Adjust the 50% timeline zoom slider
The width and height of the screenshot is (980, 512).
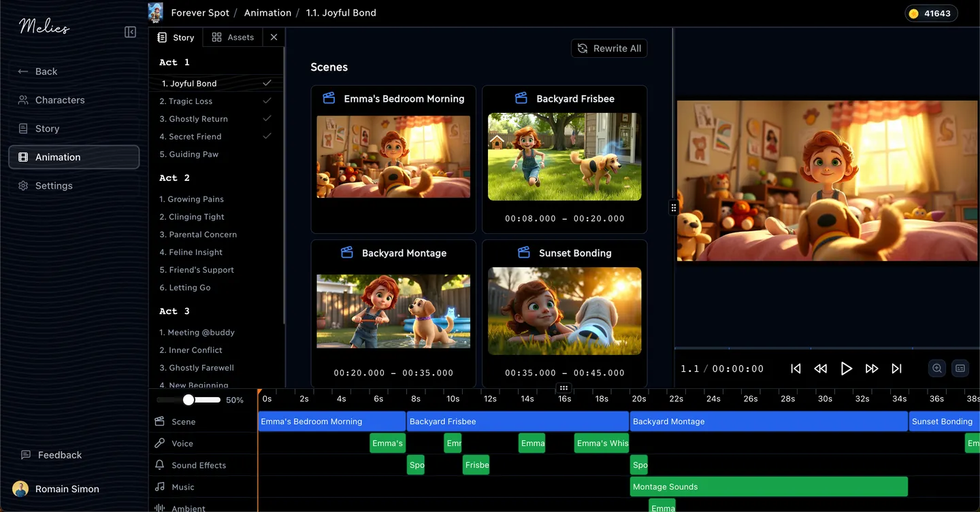point(189,400)
